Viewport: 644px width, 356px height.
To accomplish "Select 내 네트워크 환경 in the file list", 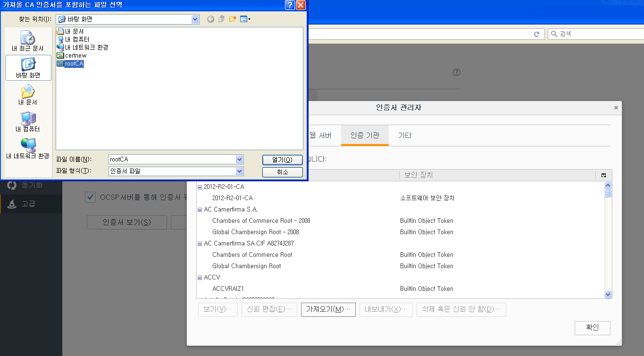I will pos(83,47).
